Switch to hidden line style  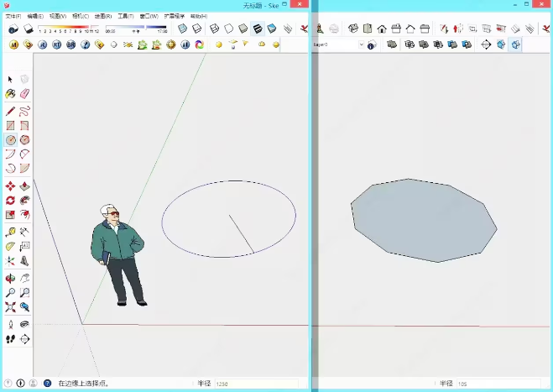229,29
